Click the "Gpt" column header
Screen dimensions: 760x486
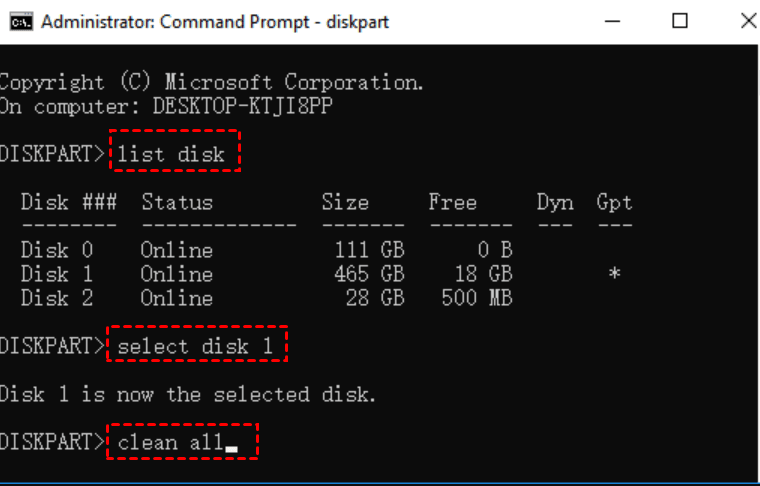tap(614, 203)
